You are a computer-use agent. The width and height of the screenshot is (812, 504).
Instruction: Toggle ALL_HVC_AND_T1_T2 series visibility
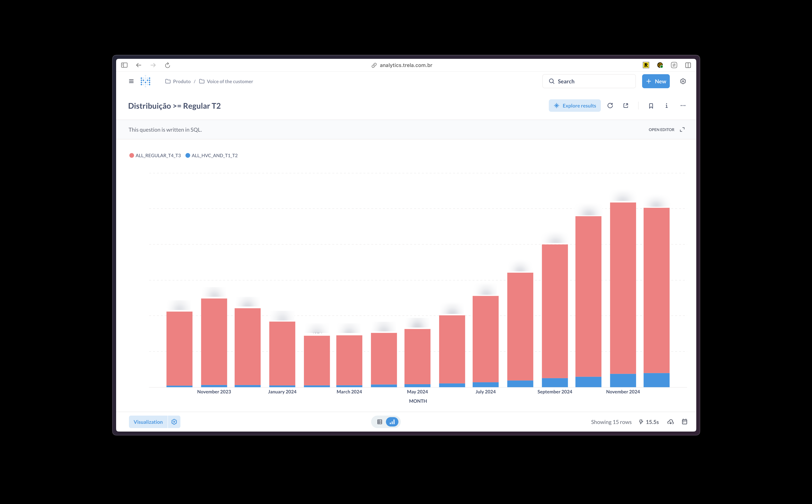pyautogui.click(x=211, y=155)
